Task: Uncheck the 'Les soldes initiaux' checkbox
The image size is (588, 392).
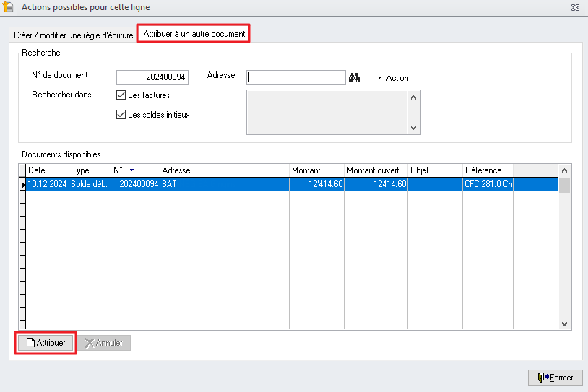Action: point(121,115)
